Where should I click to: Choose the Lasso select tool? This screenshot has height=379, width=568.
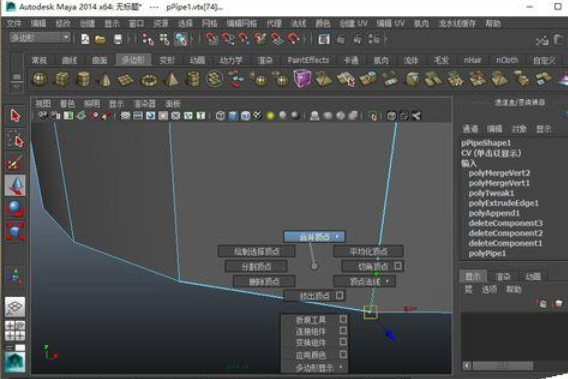(15, 139)
